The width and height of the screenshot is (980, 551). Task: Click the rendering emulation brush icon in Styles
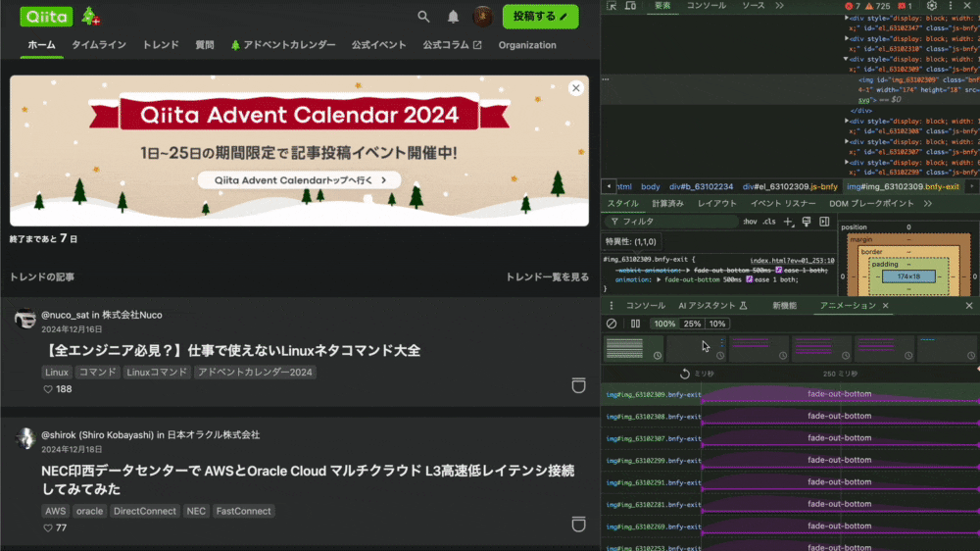click(x=807, y=222)
